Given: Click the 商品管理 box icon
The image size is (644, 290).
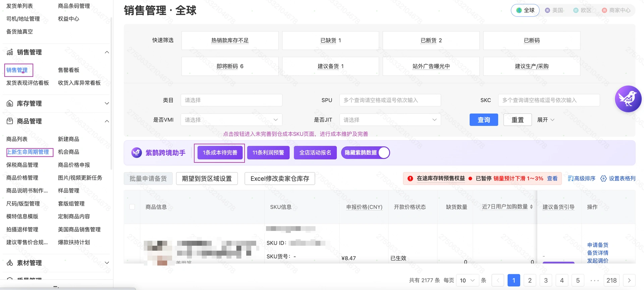Looking at the screenshot, I should (x=10, y=121).
